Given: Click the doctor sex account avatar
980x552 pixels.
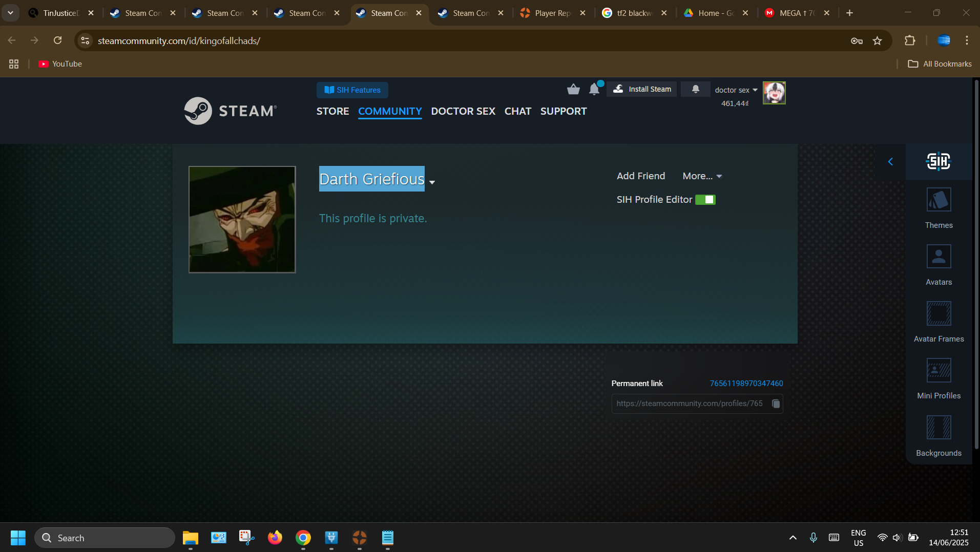Looking at the screenshot, I should pyautogui.click(x=774, y=93).
